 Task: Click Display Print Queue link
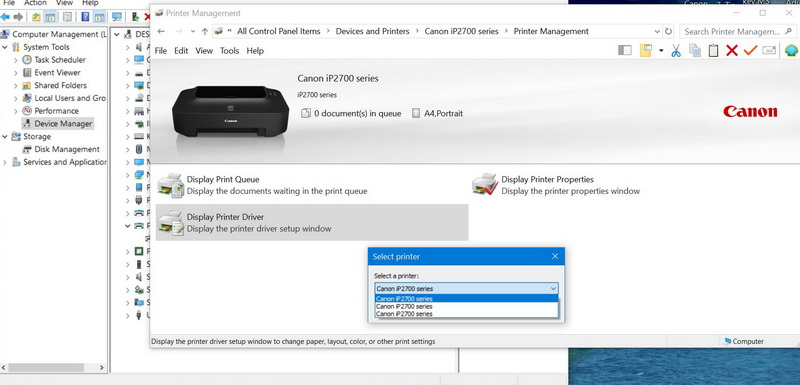tap(223, 179)
